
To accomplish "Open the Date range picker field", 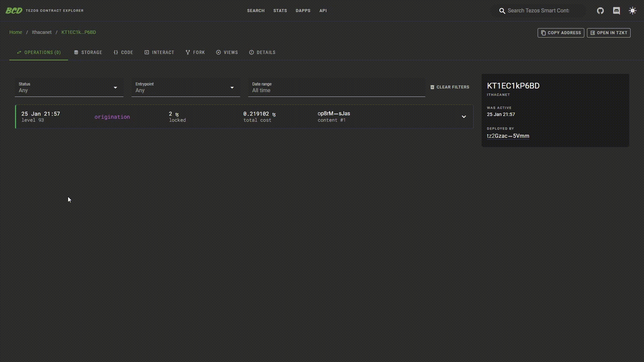I will click(337, 87).
